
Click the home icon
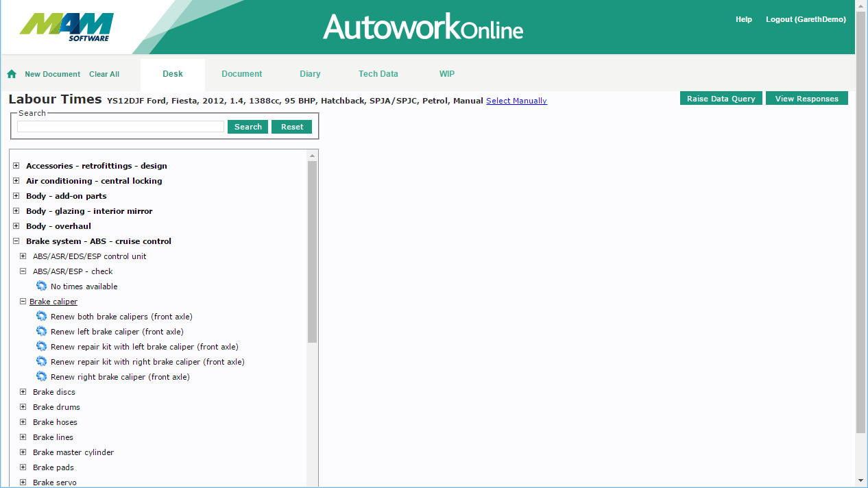point(12,74)
